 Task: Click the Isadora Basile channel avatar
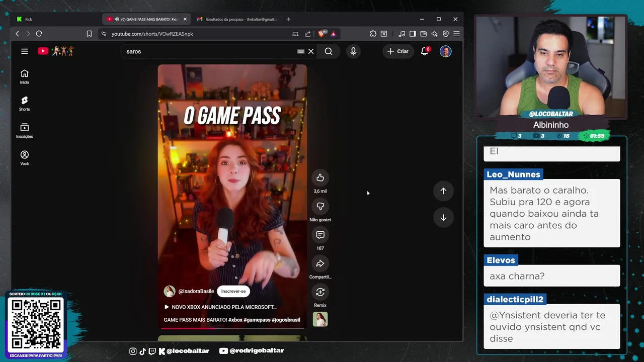pos(170,291)
